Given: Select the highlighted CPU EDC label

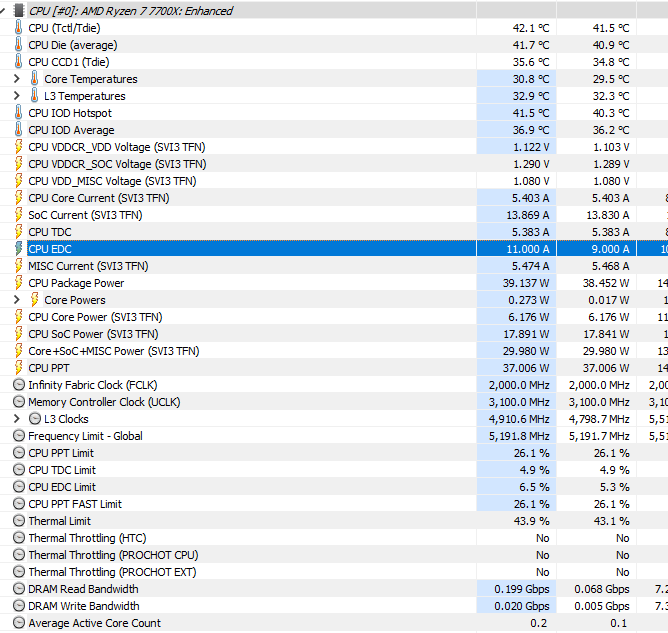Looking at the screenshot, I should coord(50,249).
